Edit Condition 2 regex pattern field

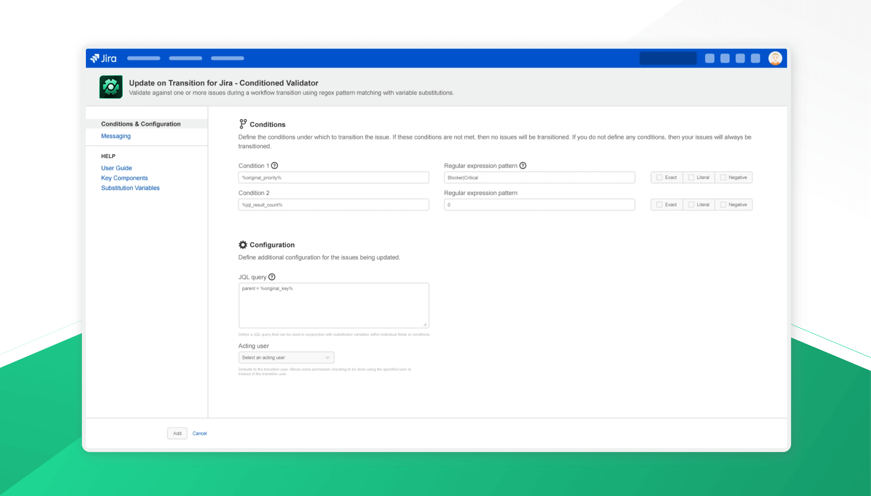(539, 205)
